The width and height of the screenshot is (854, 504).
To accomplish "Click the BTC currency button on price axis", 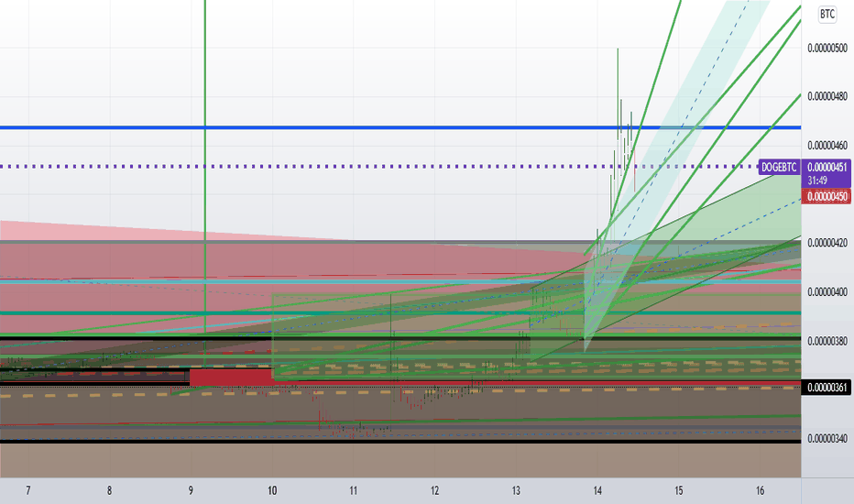I will 827,14.
